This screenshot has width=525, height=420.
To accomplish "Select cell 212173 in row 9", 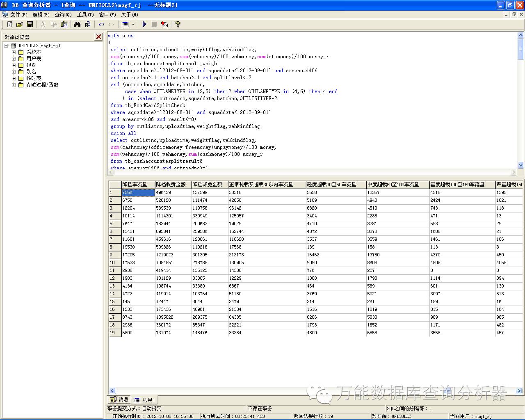I will (267, 255).
